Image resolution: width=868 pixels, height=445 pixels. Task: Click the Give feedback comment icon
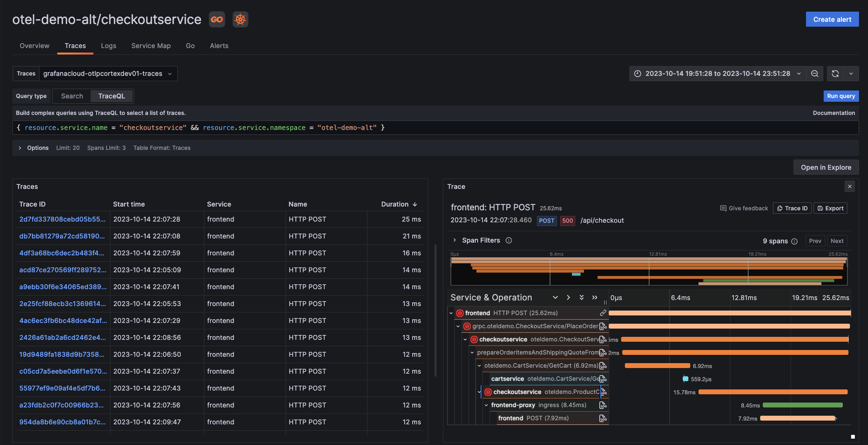tap(723, 208)
